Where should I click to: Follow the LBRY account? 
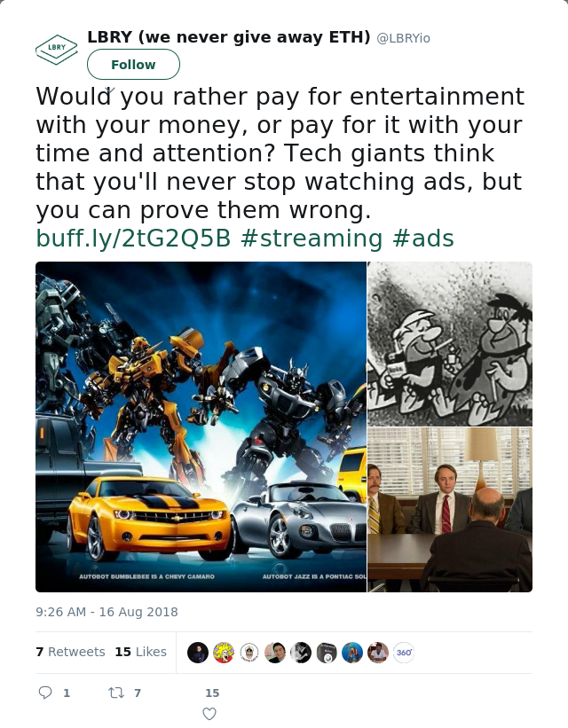click(133, 65)
